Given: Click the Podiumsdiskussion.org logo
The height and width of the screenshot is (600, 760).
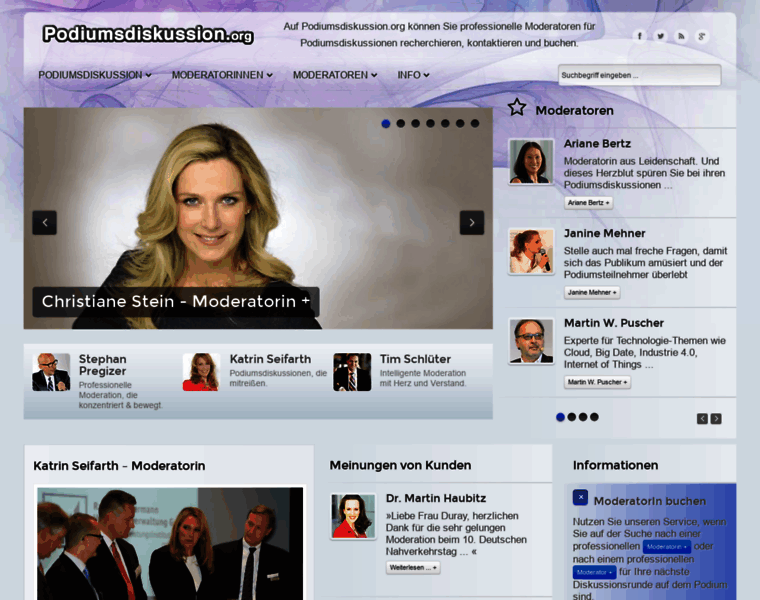Looking at the screenshot, I should [148, 34].
